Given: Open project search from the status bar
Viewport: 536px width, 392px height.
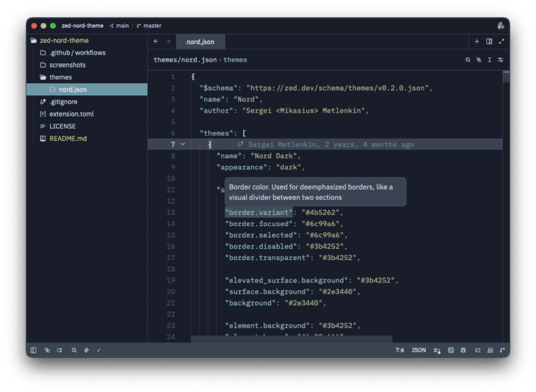Looking at the screenshot, I should click(x=74, y=350).
